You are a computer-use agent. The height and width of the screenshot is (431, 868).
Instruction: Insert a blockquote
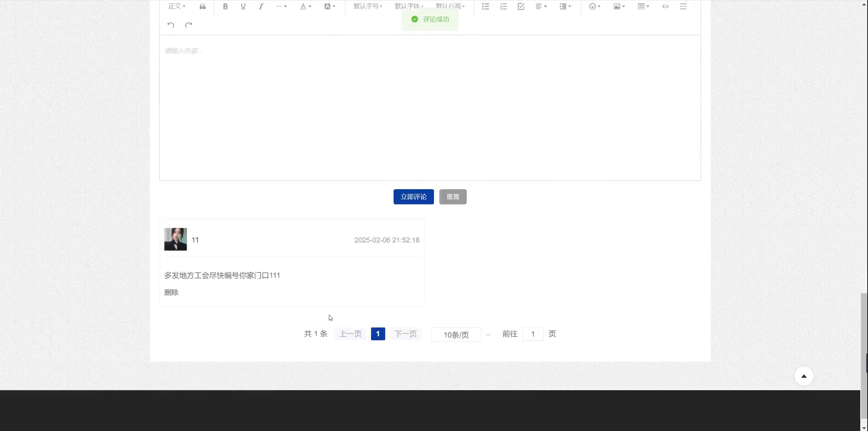[x=203, y=6]
